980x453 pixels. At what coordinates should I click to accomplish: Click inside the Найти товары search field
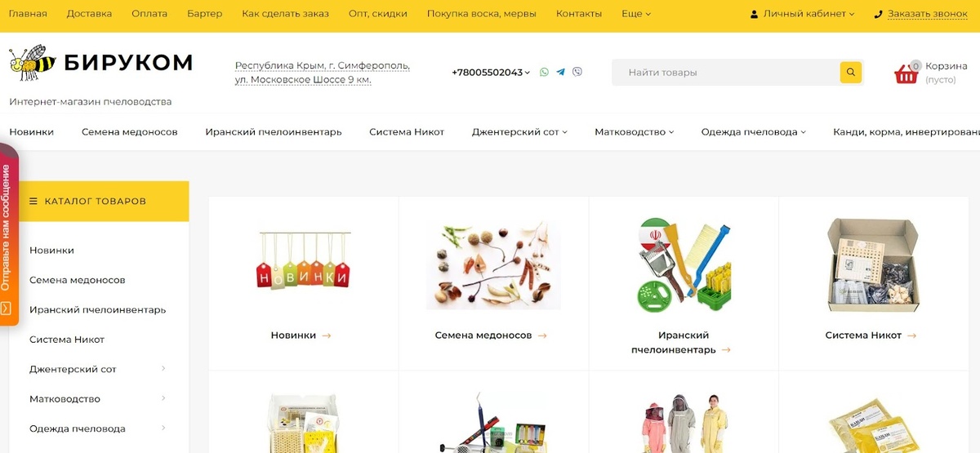click(727, 72)
